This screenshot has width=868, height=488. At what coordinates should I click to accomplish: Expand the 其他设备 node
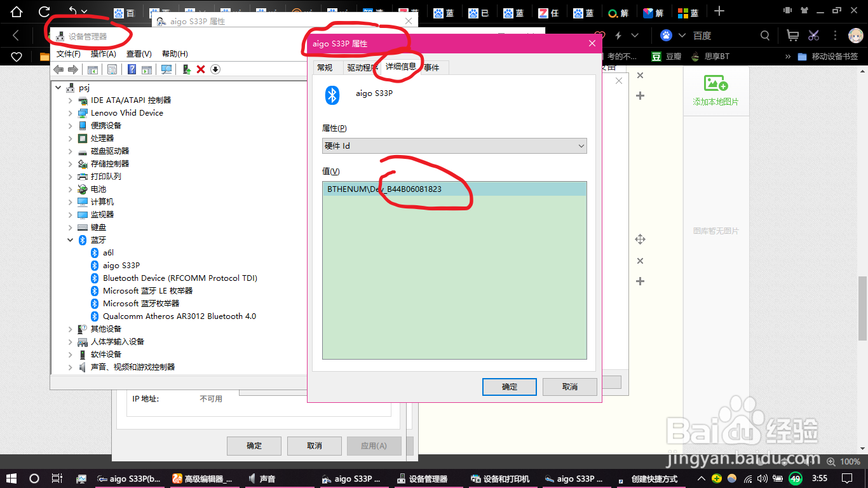click(71, 329)
